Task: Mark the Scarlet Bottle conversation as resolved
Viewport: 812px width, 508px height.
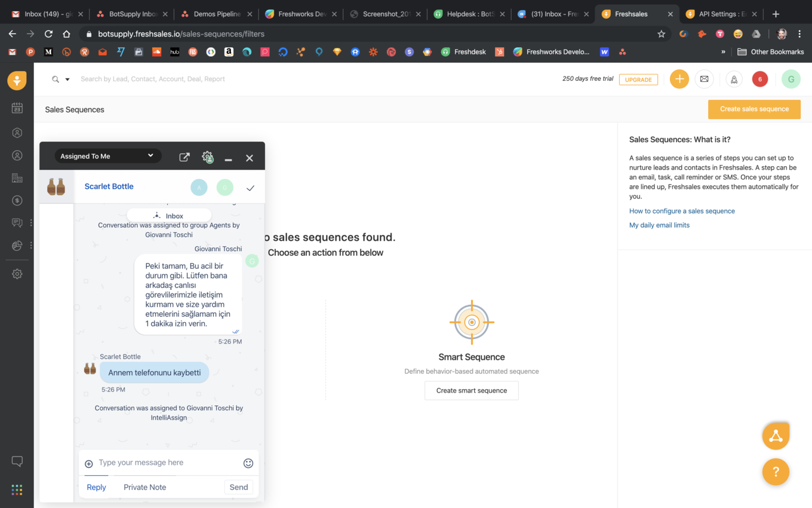Action: tap(250, 187)
